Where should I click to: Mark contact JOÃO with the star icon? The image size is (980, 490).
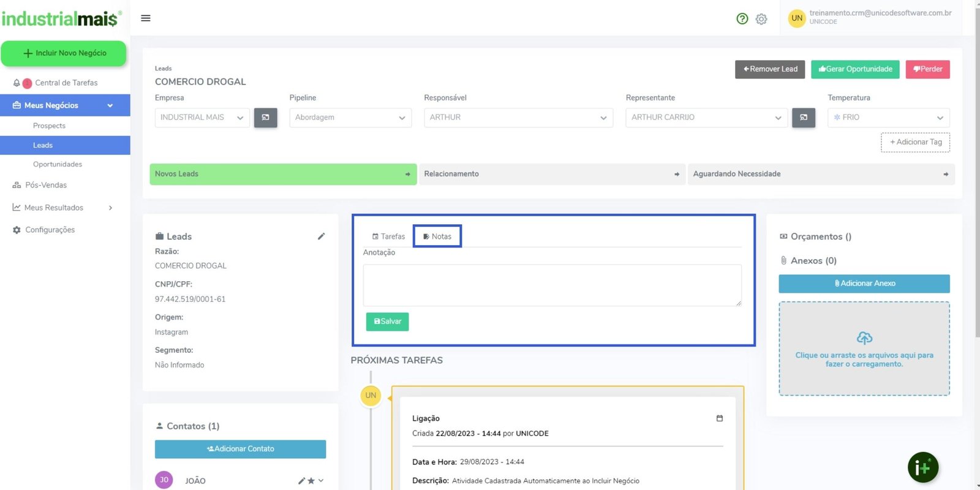pyautogui.click(x=311, y=481)
